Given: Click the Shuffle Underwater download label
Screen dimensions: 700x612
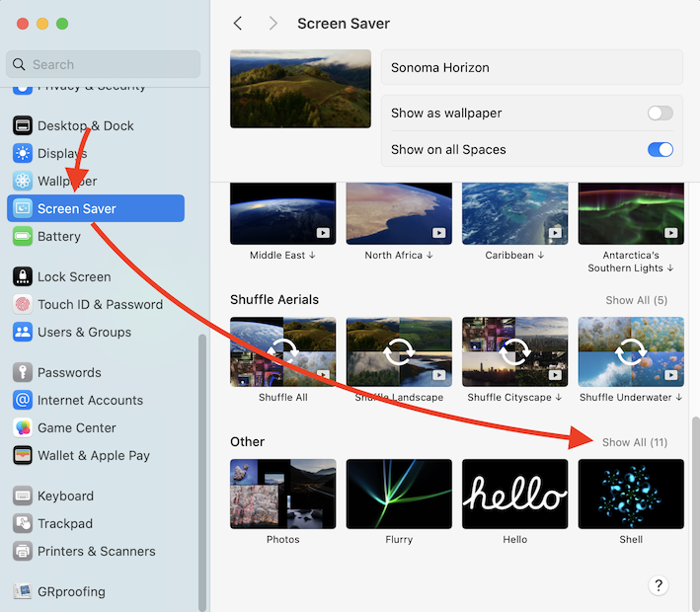Looking at the screenshot, I should click(x=631, y=397).
